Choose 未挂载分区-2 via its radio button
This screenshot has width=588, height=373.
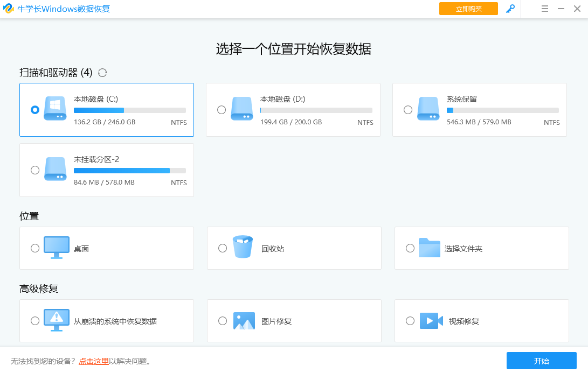pos(35,170)
